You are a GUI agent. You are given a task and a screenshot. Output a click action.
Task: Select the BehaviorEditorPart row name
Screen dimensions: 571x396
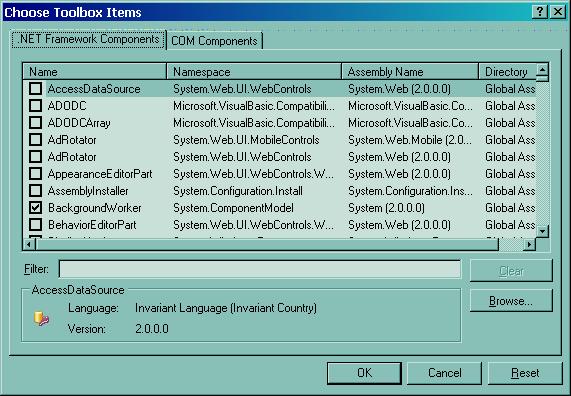pyautogui.click(x=92, y=225)
